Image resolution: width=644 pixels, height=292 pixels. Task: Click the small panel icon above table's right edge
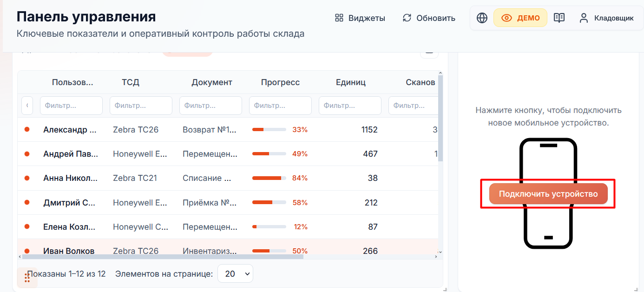(x=429, y=53)
